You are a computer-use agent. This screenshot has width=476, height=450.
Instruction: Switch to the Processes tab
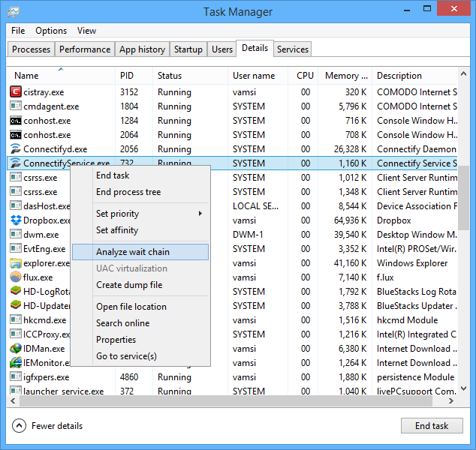[31, 49]
